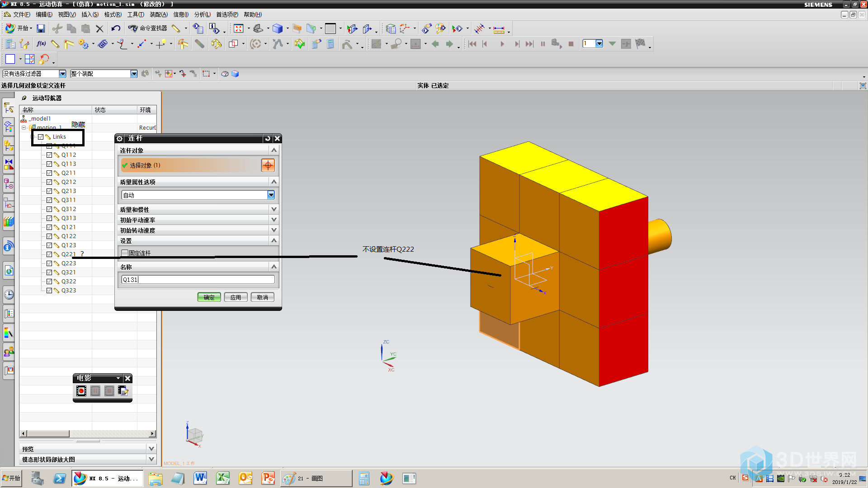Click the 取消 button

[x=262, y=297]
